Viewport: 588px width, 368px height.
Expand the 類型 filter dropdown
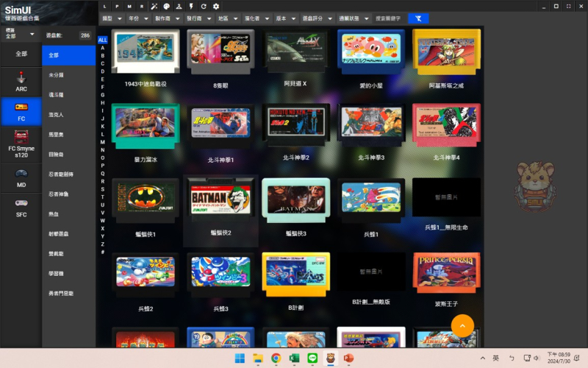pyautogui.click(x=112, y=18)
